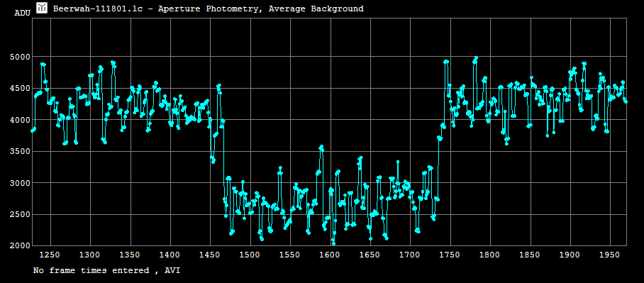Image resolution: width=644 pixels, height=283 pixels.
Task: Click the 1450 frame label on the horizontal axis
Action: [x=210, y=255]
